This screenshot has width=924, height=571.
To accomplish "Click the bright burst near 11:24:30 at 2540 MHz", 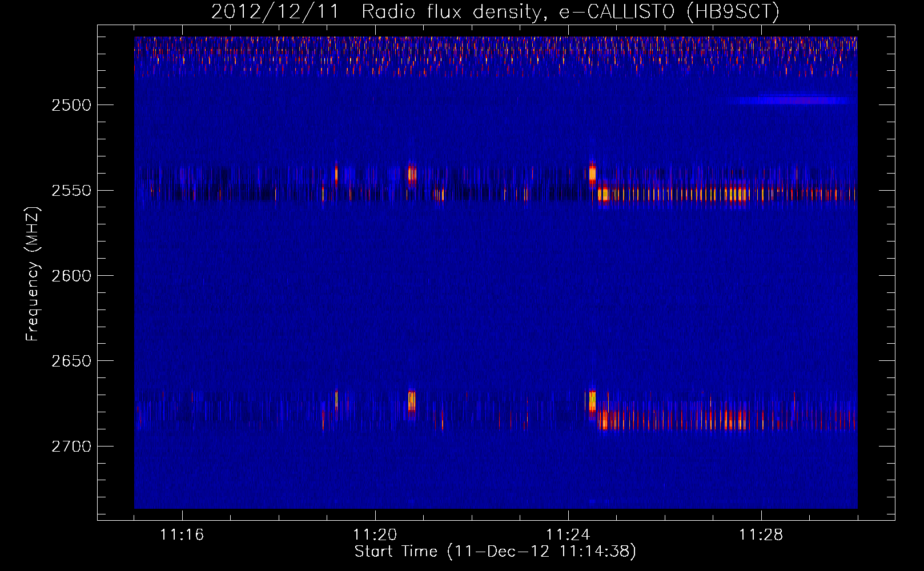I will tap(592, 173).
